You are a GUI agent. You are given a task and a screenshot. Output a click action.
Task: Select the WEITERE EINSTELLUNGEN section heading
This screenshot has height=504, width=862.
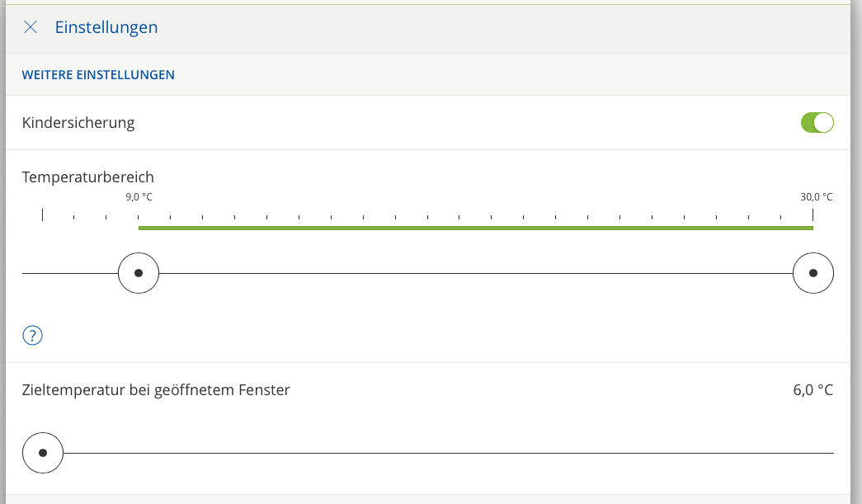click(x=98, y=75)
